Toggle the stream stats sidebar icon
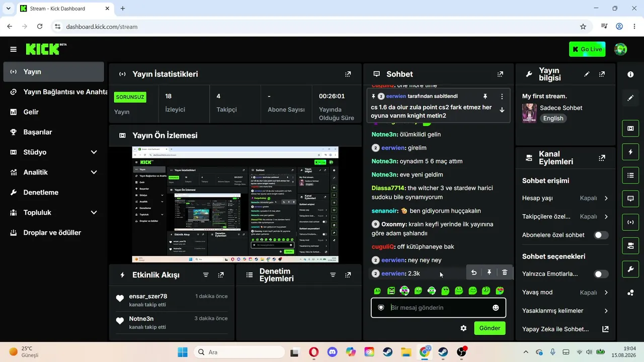Viewport: 644px width, 362px height. 630,222
